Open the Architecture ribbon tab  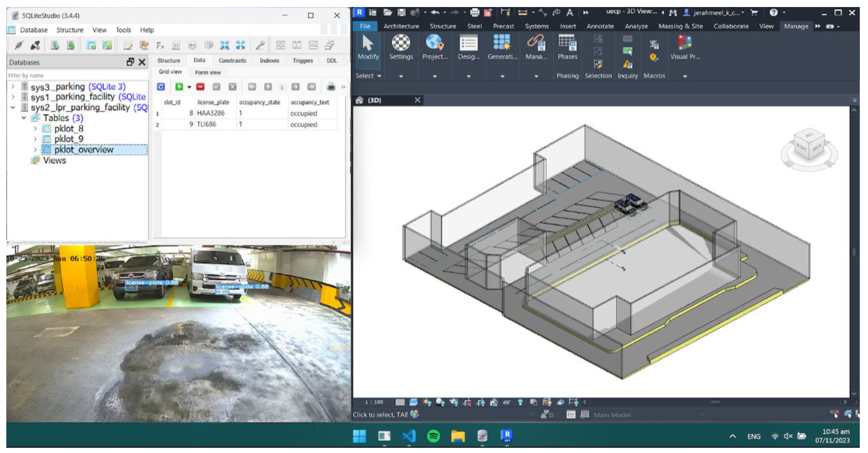[x=401, y=26]
